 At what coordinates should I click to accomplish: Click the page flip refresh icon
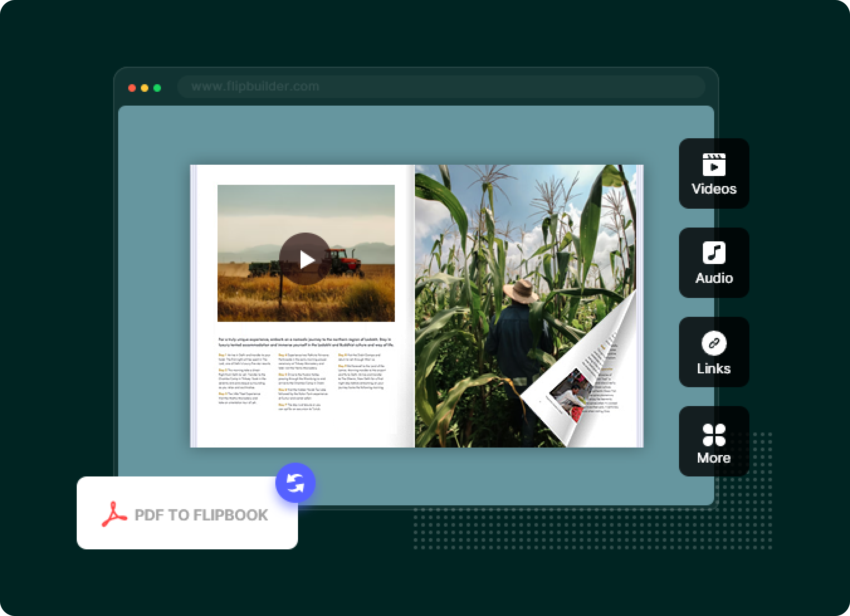(x=296, y=483)
